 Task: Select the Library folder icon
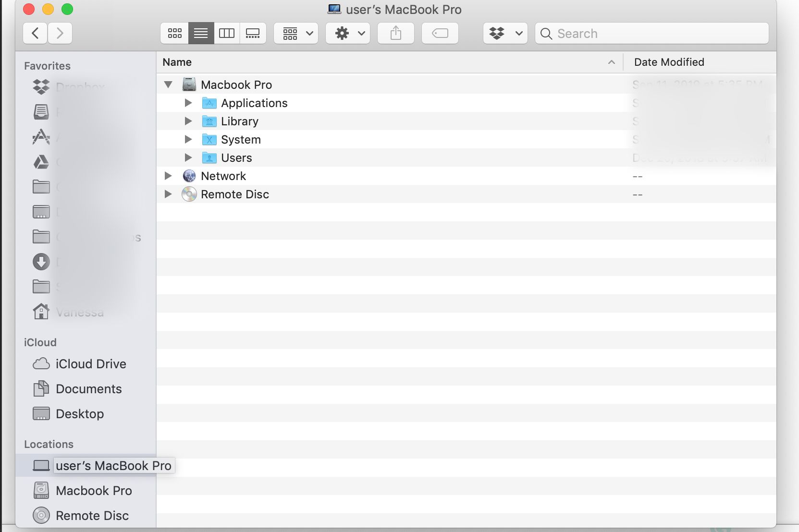pyautogui.click(x=209, y=121)
